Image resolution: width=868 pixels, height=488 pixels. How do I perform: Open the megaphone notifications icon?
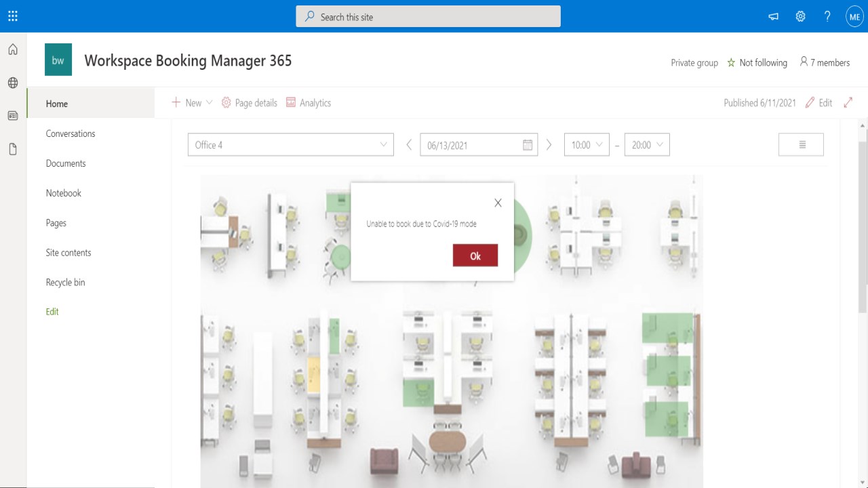point(773,17)
